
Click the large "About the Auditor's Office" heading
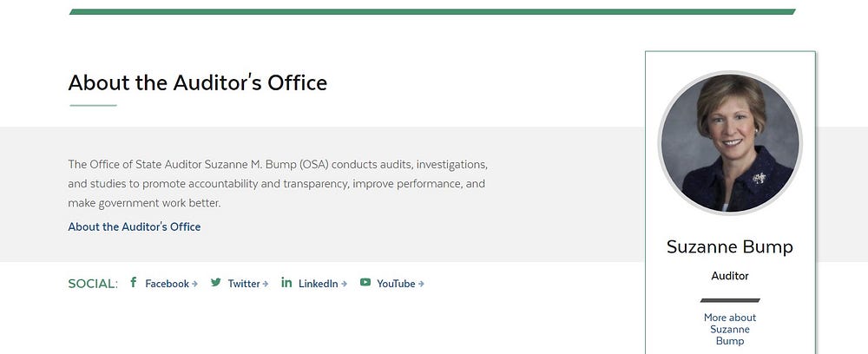pos(198,83)
